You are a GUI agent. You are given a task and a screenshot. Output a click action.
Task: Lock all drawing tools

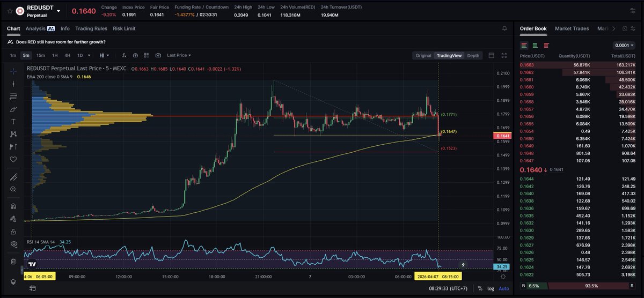coord(13,232)
